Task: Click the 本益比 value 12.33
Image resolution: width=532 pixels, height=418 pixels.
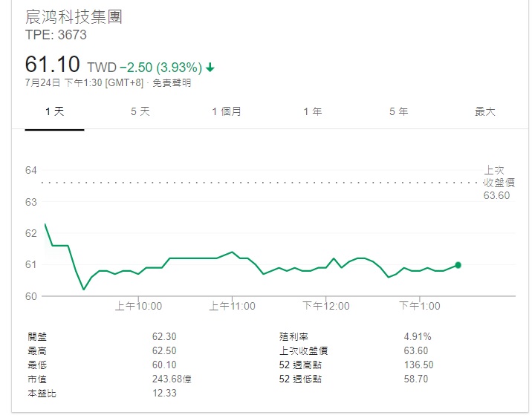Action: [164, 393]
